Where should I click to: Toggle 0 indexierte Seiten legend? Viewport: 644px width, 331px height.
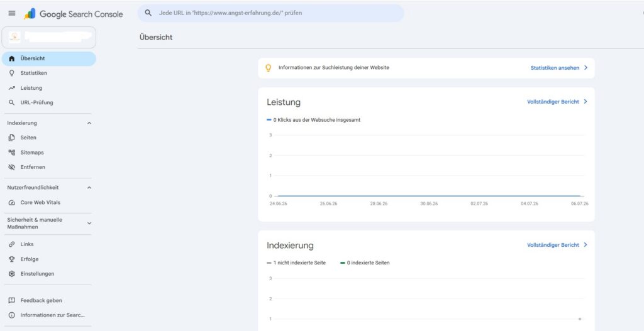[x=365, y=263]
